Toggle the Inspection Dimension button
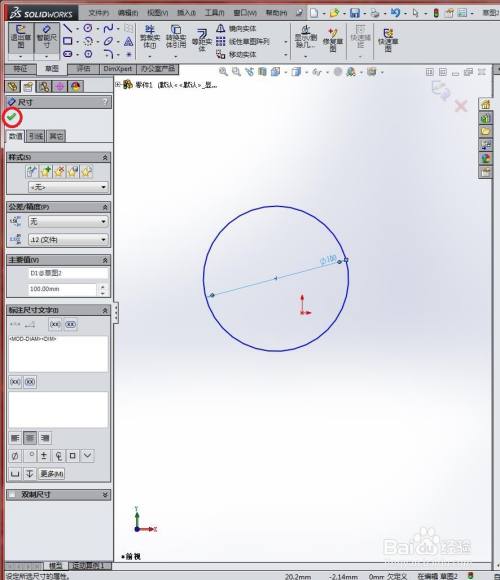The height and width of the screenshot is (580, 500). [x=71, y=324]
